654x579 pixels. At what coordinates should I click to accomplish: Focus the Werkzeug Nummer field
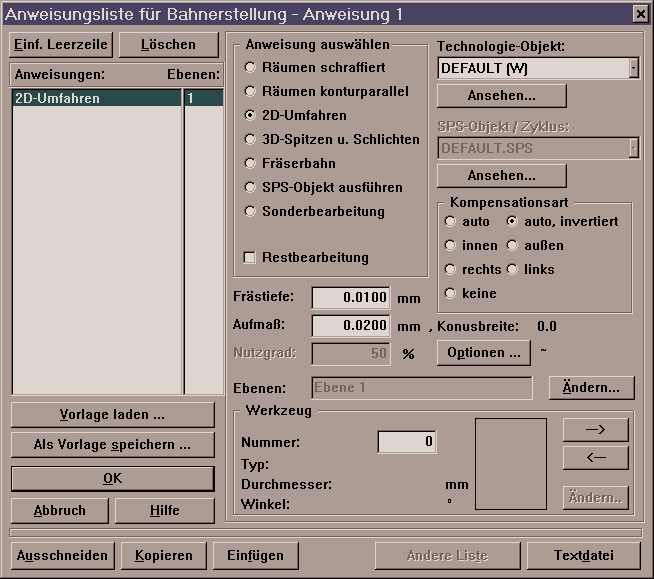tap(406, 441)
